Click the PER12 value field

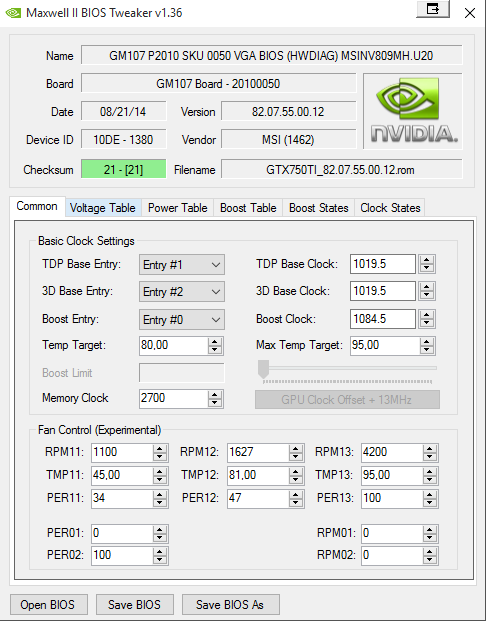pos(258,498)
